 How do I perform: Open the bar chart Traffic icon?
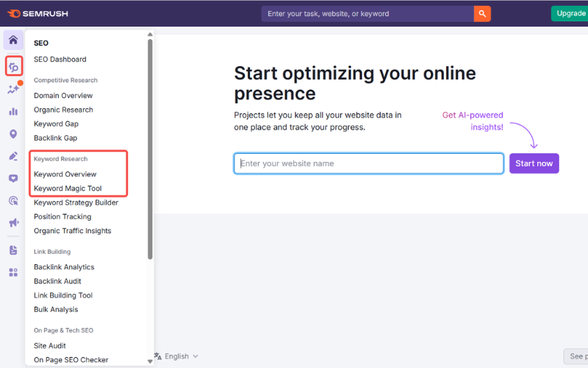pyautogui.click(x=13, y=112)
